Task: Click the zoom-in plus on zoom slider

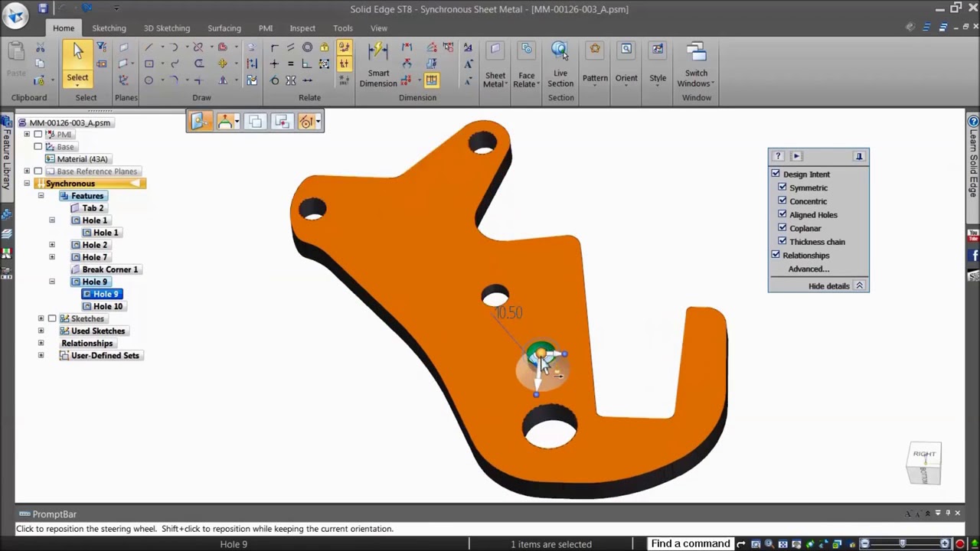Action: pyautogui.click(x=946, y=544)
